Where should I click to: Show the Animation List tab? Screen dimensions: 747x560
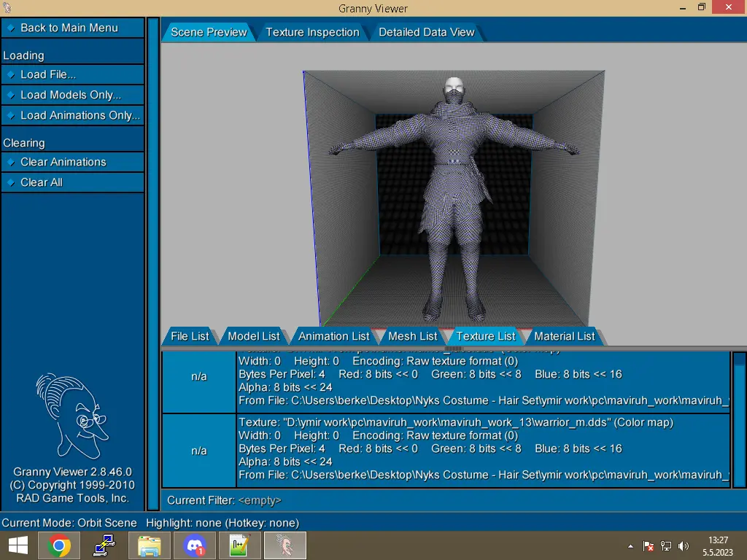click(x=333, y=336)
